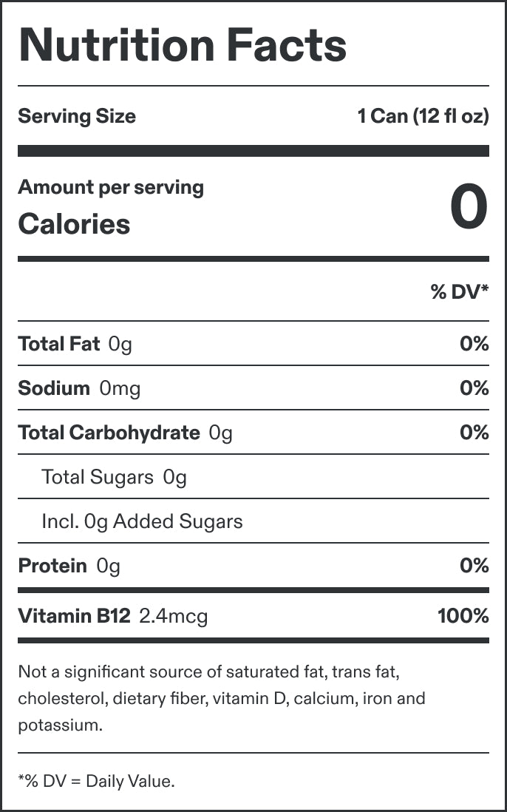Click the 1 Can (12 fl oz) value

point(423,116)
